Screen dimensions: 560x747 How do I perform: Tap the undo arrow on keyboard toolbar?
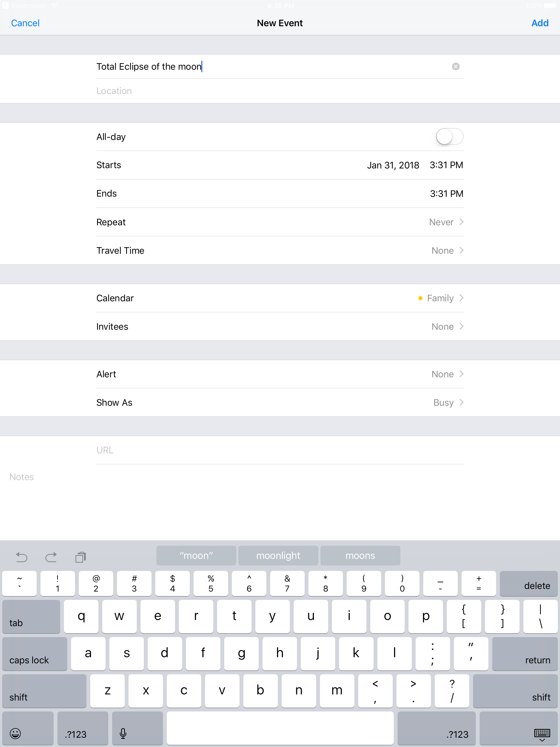pyautogui.click(x=22, y=557)
